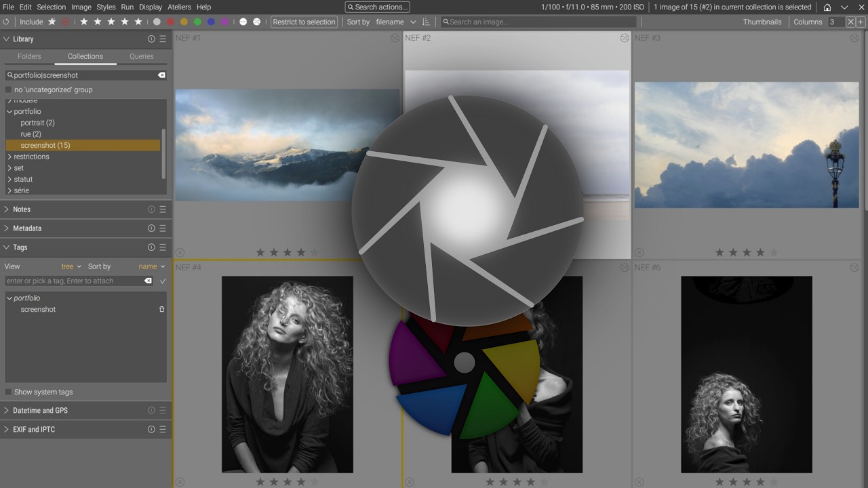Detach the screenshot tag with trash icon

tap(161, 309)
